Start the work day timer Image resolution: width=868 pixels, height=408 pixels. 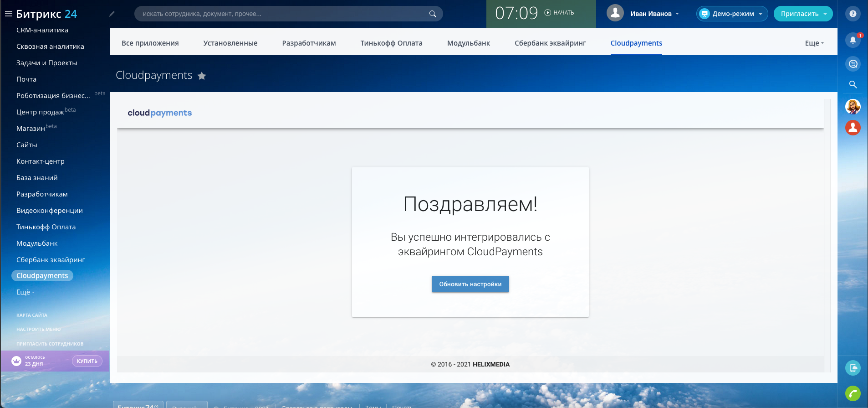coord(559,13)
